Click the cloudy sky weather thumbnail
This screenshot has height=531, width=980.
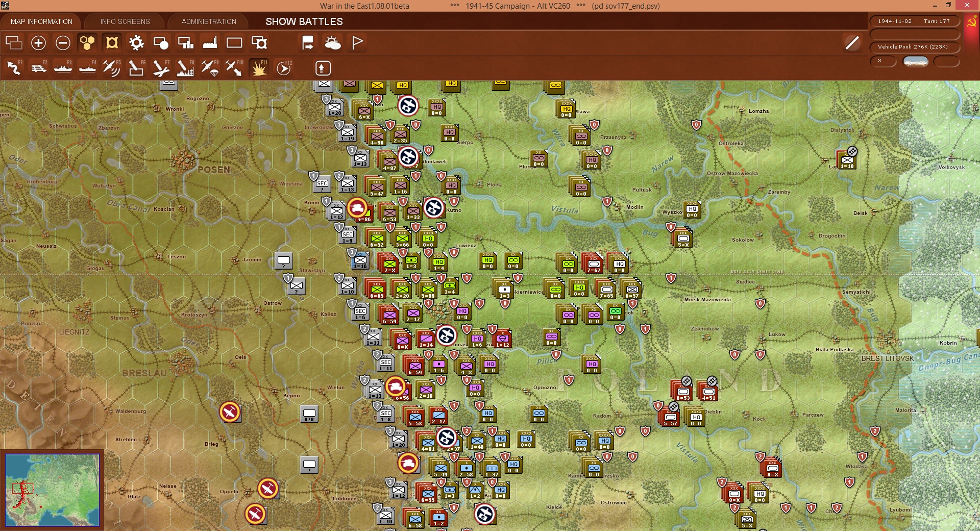(915, 62)
